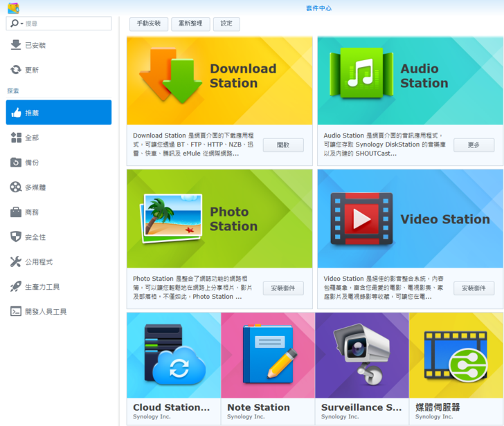The image size is (504, 426).
Task: Click 開啟 for Download Station
Action: 283,145
